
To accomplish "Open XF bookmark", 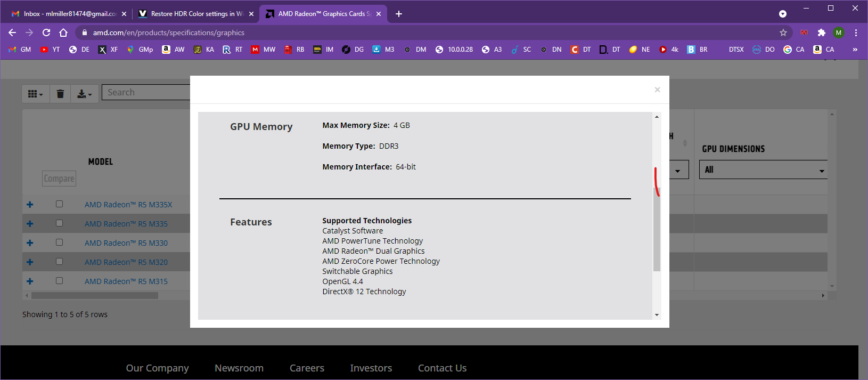I will click(x=108, y=50).
